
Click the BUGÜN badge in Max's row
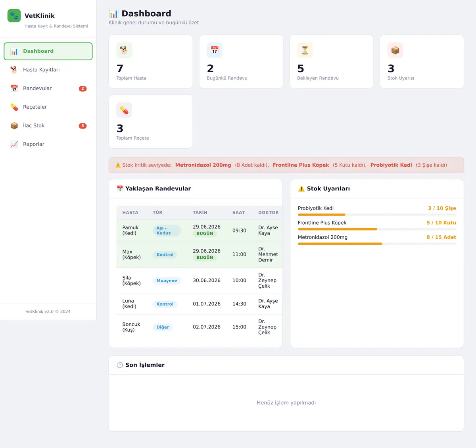(205, 258)
